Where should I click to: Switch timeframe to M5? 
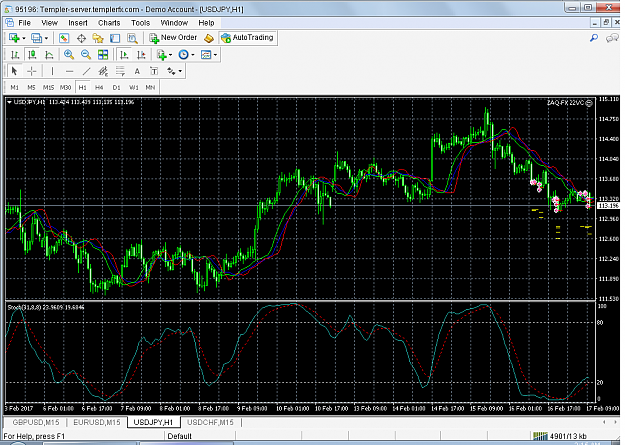pyautogui.click(x=31, y=87)
